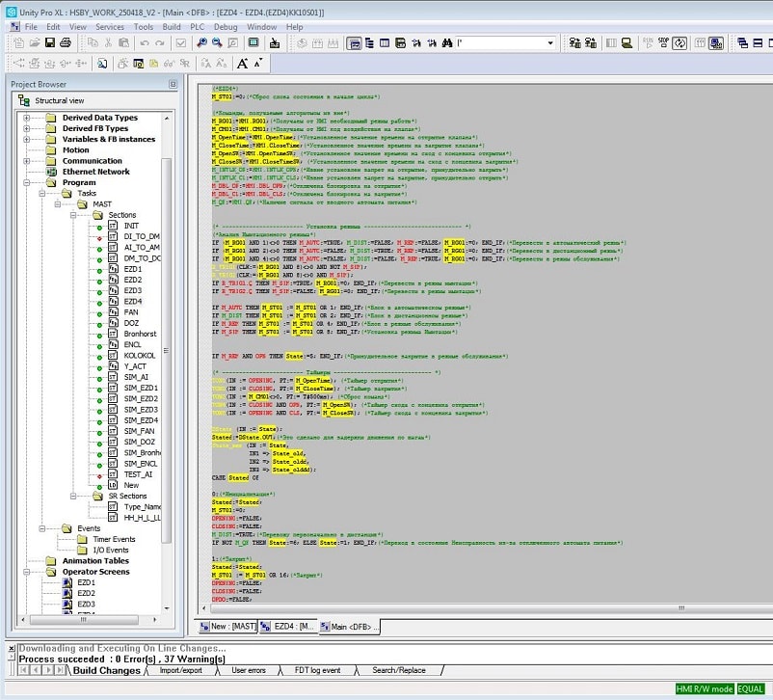Open the Search/Replace output tab
This screenshot has width=773, height=700.
399,670
